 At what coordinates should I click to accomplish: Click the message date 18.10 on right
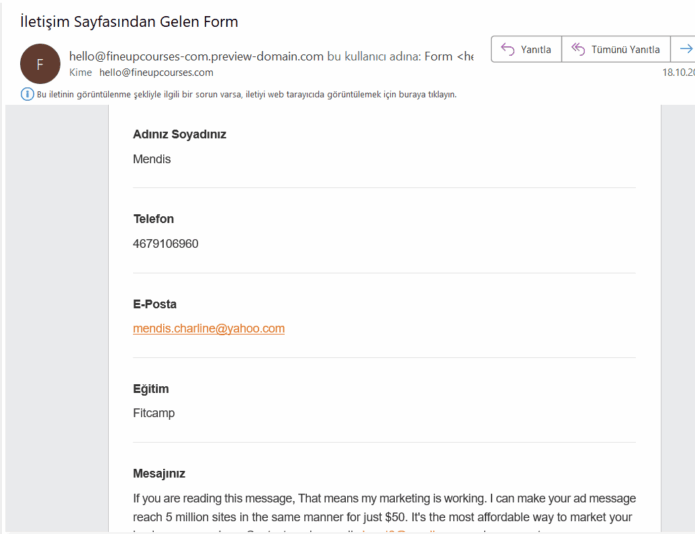pyautogui.click(x=677, y=72)
